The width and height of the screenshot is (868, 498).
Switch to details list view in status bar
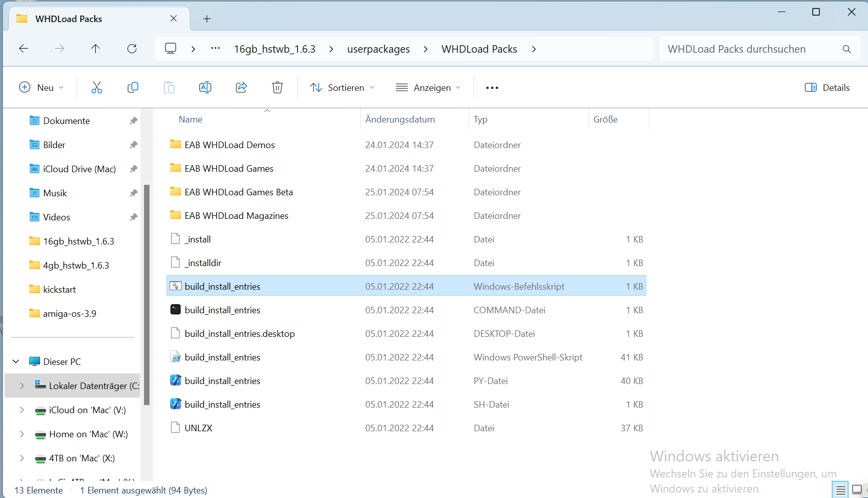841,489
